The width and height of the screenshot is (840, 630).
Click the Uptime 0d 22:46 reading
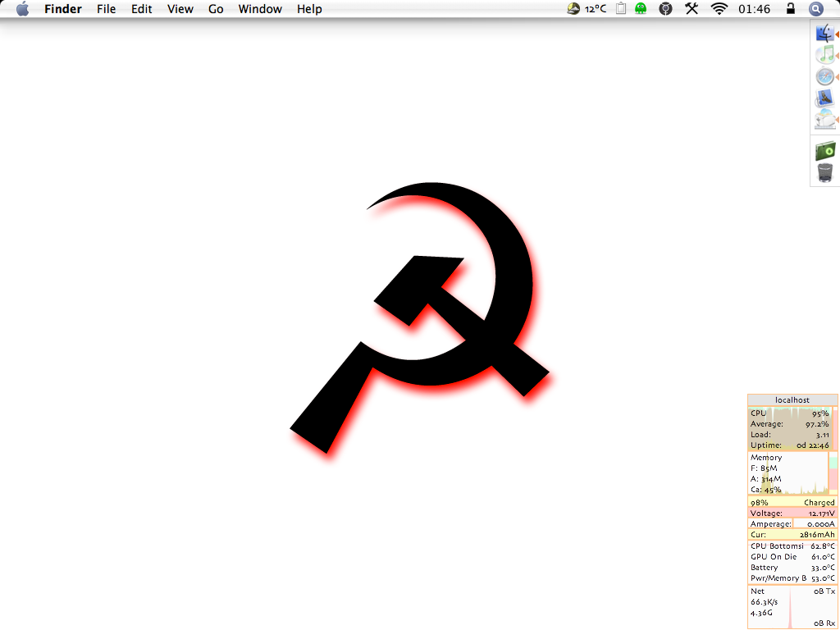790,445
